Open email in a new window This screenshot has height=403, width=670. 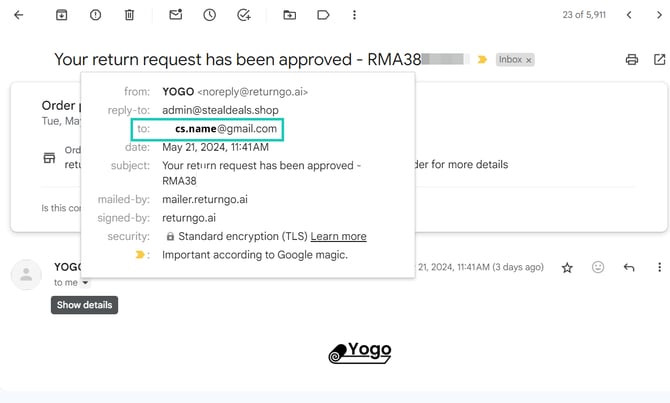(658, 60)
